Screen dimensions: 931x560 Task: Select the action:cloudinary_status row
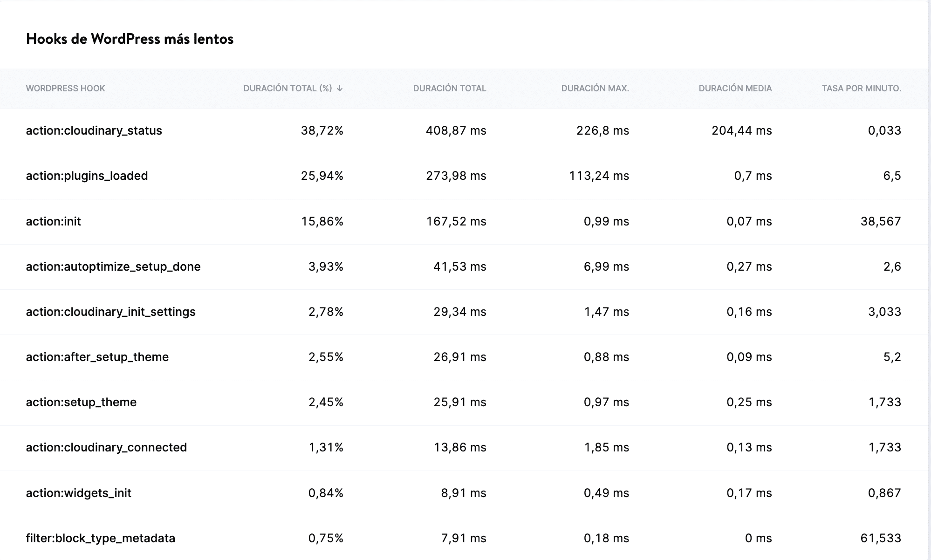pos(94,131)
